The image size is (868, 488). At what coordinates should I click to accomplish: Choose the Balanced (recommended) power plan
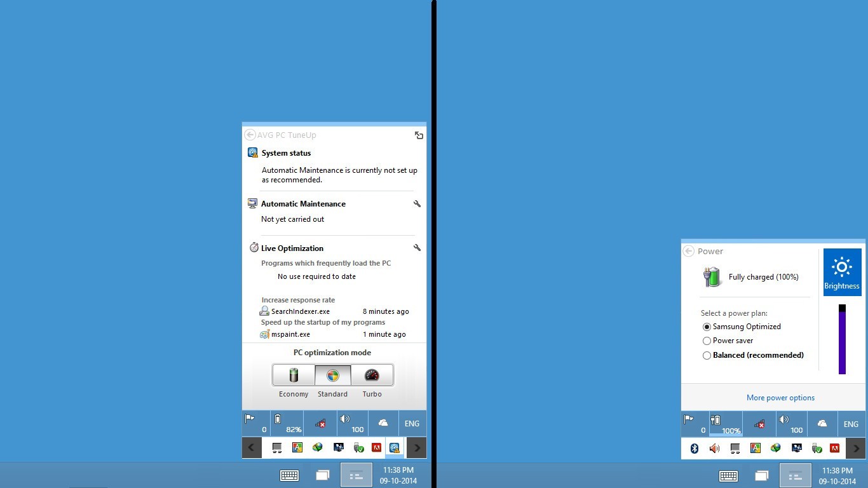click(x=707, y=355)
